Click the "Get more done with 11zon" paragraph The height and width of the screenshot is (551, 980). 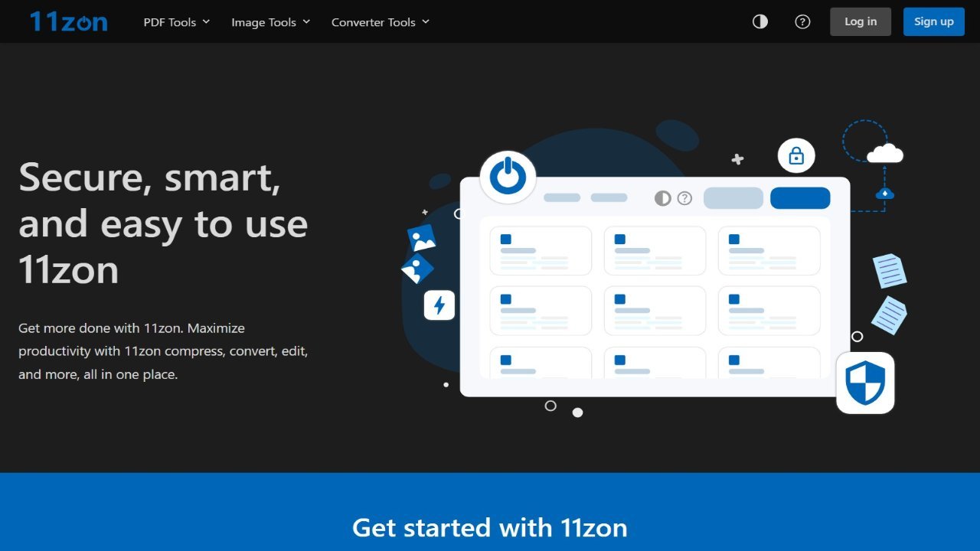(163, 351)
